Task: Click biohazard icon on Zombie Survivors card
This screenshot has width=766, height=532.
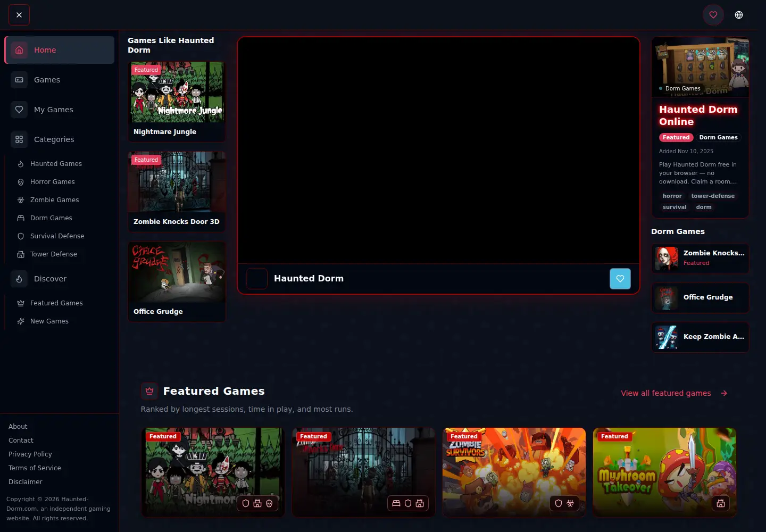Action: [570, 503]
